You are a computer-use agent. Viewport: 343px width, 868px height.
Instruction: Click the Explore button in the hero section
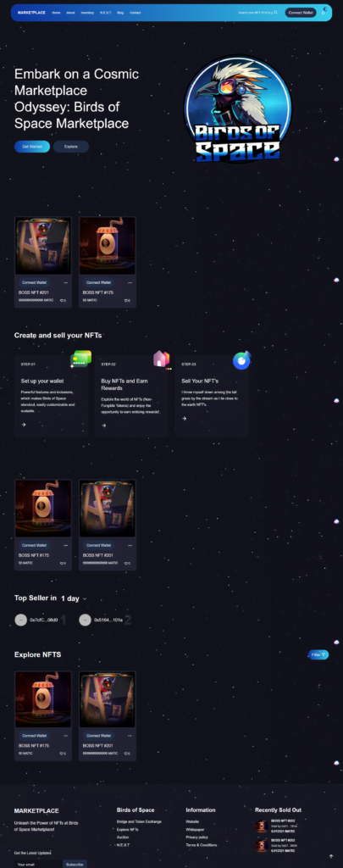click(71, 146)
